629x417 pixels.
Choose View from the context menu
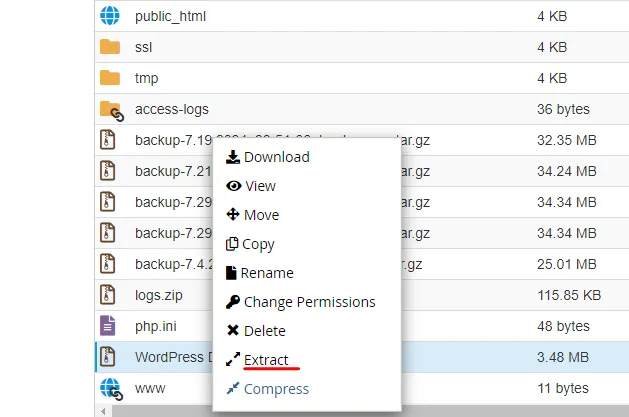(x=251, y=186)
